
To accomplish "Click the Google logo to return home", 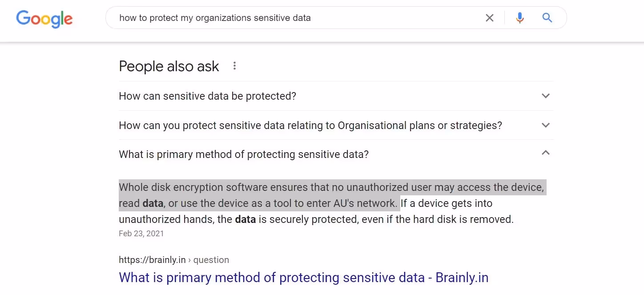I will point(44,19).
